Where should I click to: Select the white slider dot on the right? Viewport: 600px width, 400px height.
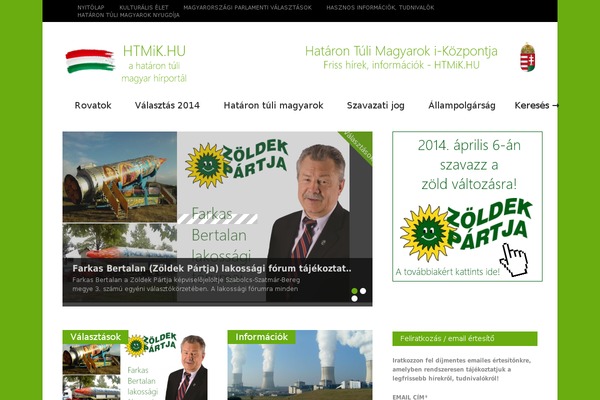[363, 291]
